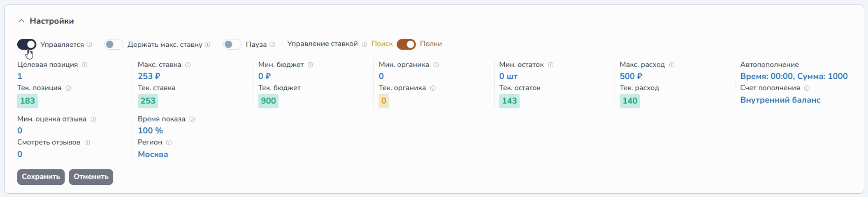
Task: Click info icon next to Регион
Action: tap(169, 142)
